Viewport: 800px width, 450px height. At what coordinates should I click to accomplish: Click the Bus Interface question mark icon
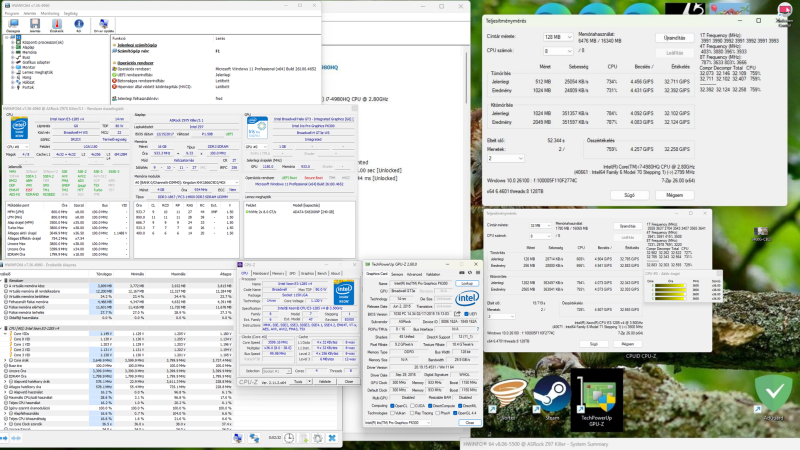[x=478, y=329]
